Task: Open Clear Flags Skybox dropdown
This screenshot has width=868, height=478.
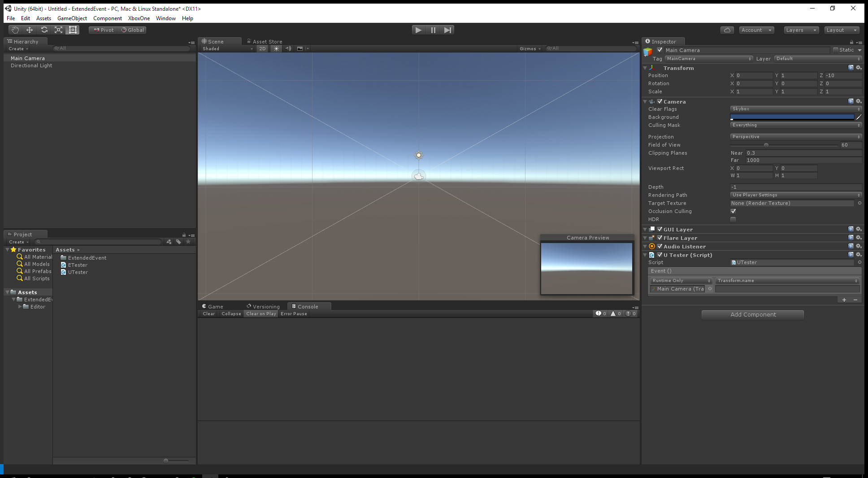Action: pyautogui.click(x=796, y=109)
